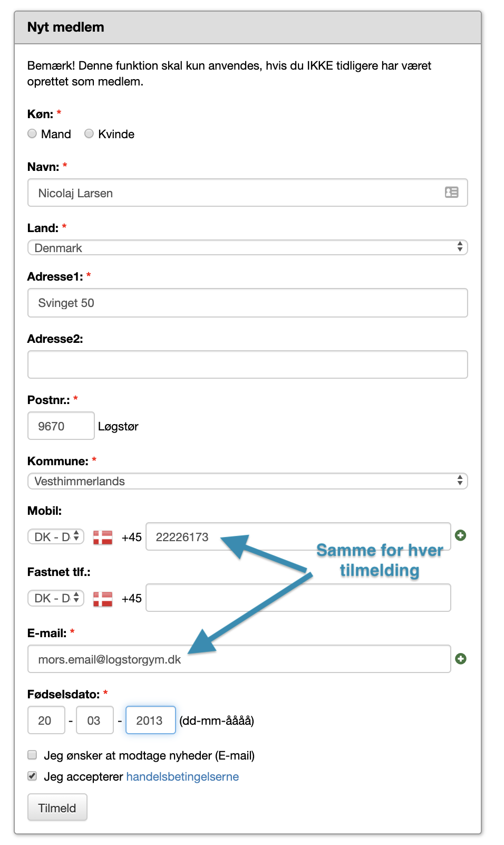Click the contact card icon in Navn field

pos(451,193)
